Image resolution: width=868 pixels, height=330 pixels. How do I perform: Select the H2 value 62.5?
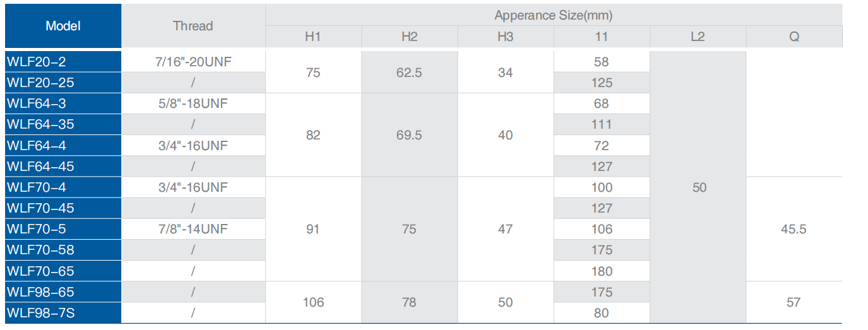(x=409, y=73)
